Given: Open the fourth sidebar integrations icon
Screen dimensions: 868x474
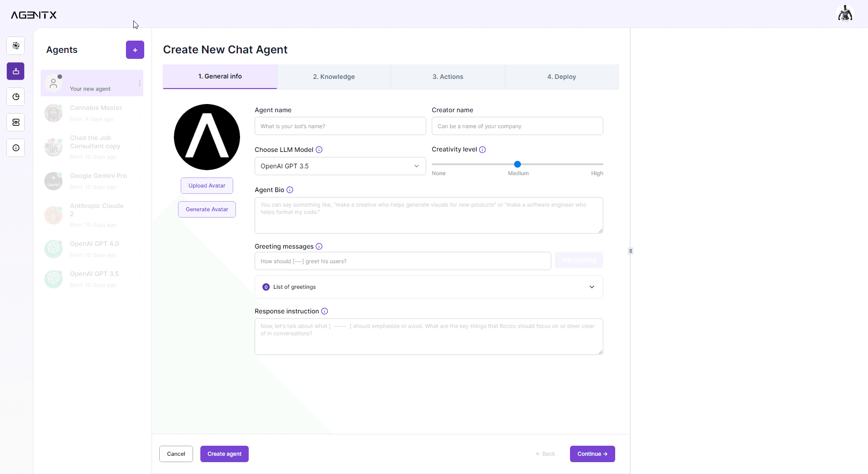Looking at the screenshot, I should [x=16, y=122].
